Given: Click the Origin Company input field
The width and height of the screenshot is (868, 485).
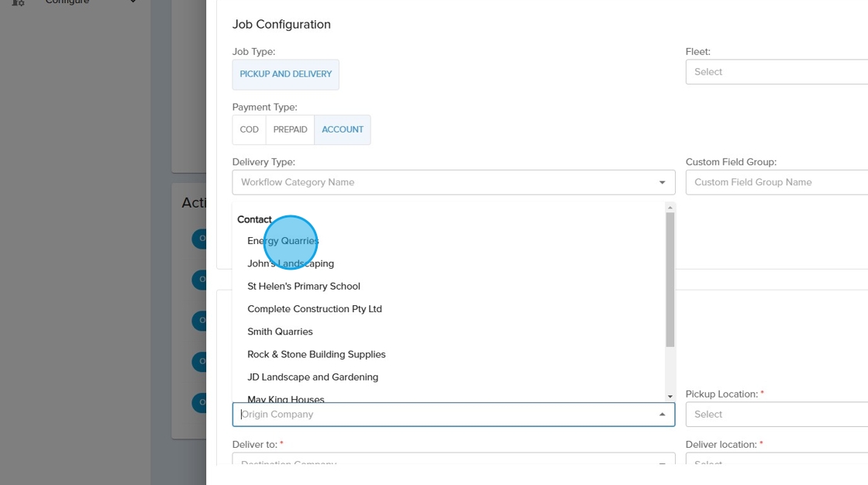Looking at the screenshot, I should [442, 414].
